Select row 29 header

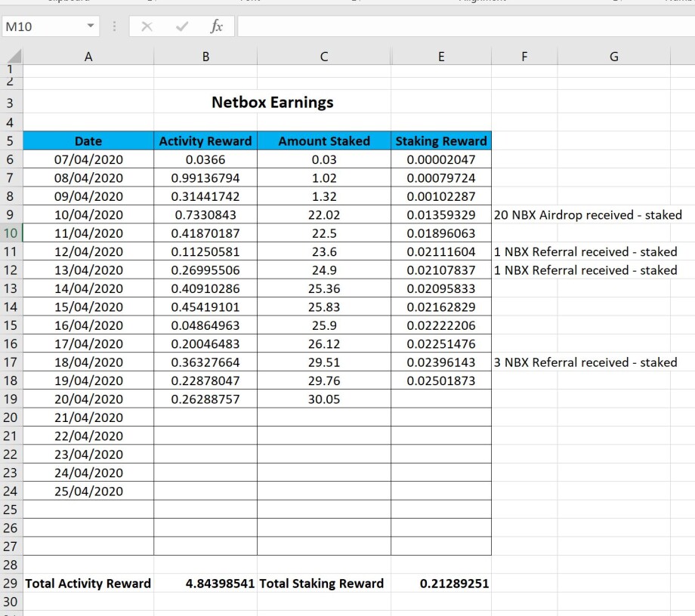[11, 584]
